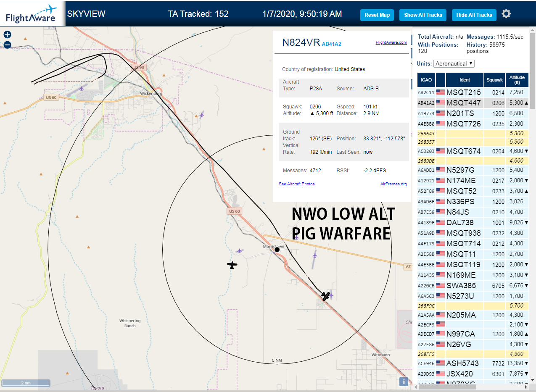Click the receiver site black dot at Morristown

(x=277, y=250)
